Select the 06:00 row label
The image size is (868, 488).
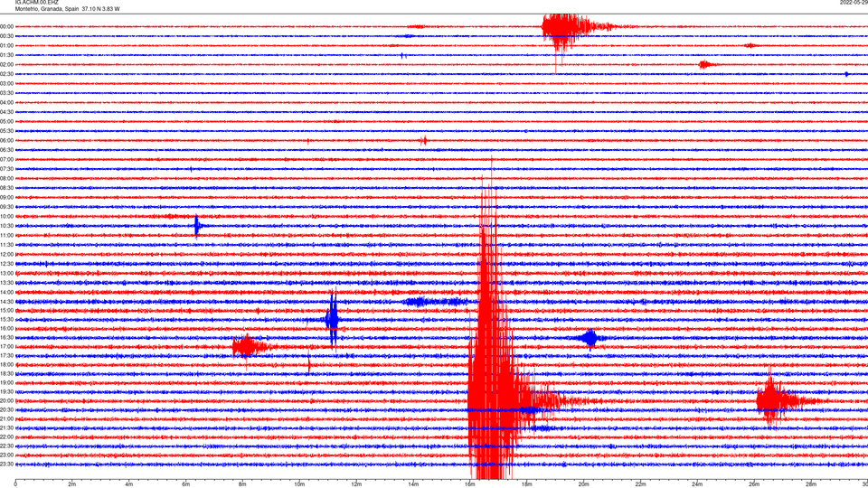(6, 141)
